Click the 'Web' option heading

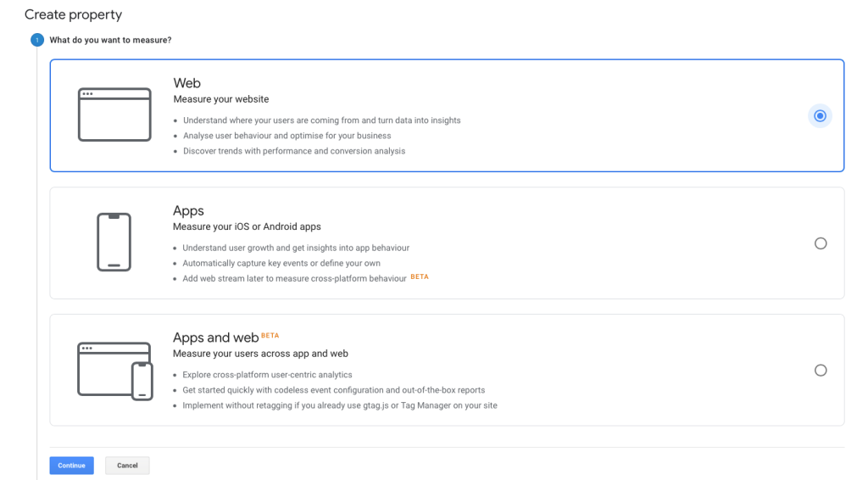pos(186,83)
